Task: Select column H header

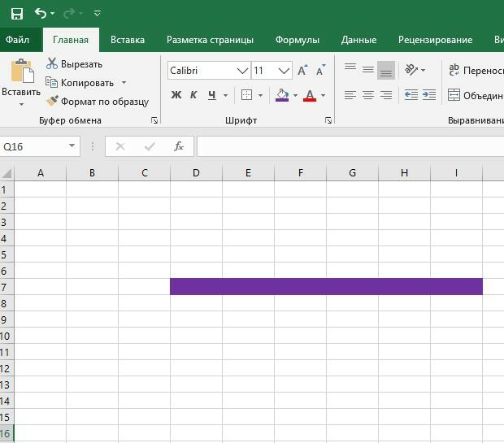Action: coord(404,173)
